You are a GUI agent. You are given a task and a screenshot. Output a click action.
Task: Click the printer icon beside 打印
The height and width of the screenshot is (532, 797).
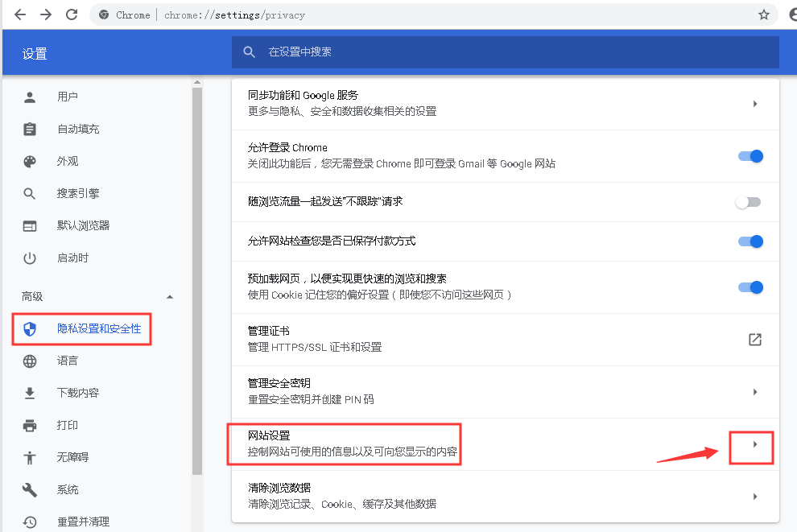pyautogui.click(x=30, y=425)
